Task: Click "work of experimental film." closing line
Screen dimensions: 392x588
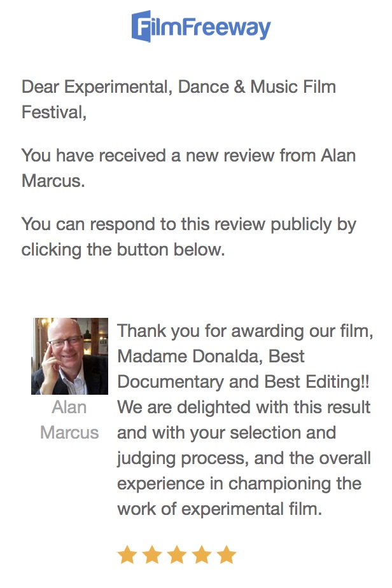Action: tap(220, 509)
